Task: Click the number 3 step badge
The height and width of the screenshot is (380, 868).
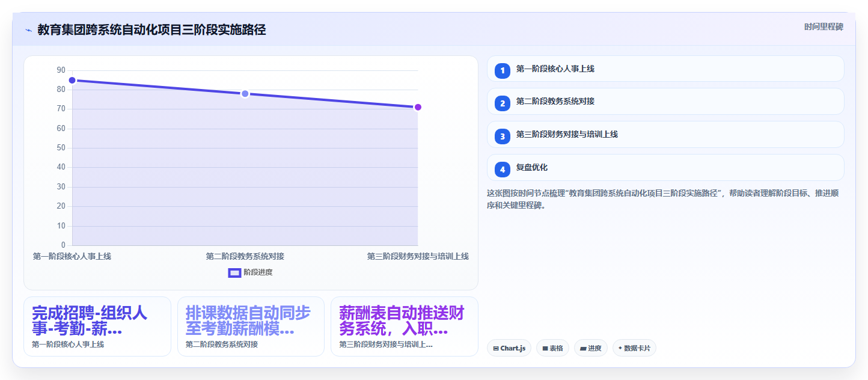Action: [503, 136]
